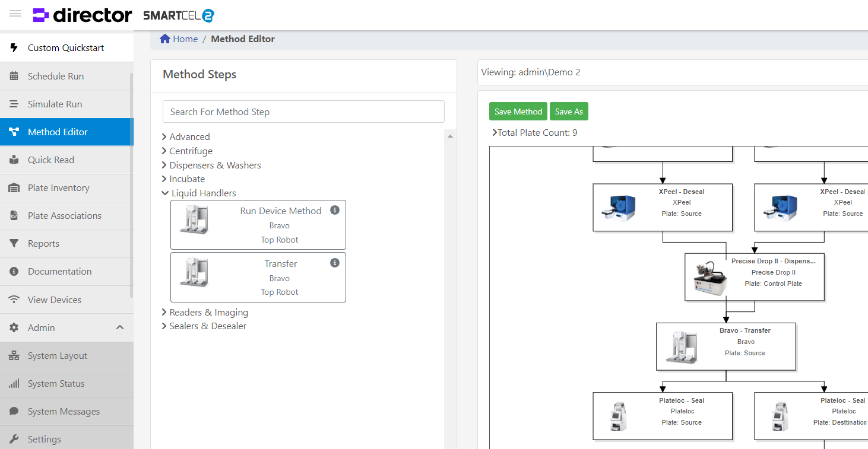Screen dimensions: 868x449
Task: Click the Plate Associations file icon
Action: point(14,216)
